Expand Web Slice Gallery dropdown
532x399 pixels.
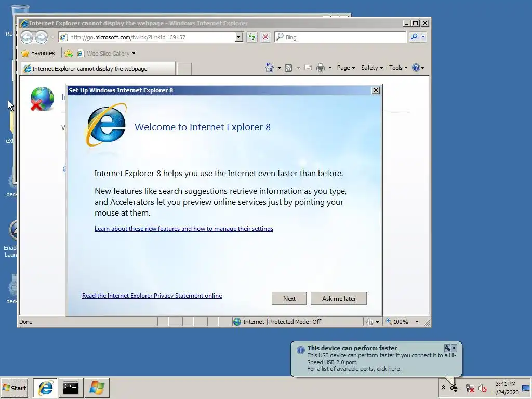tap(134, 54)
